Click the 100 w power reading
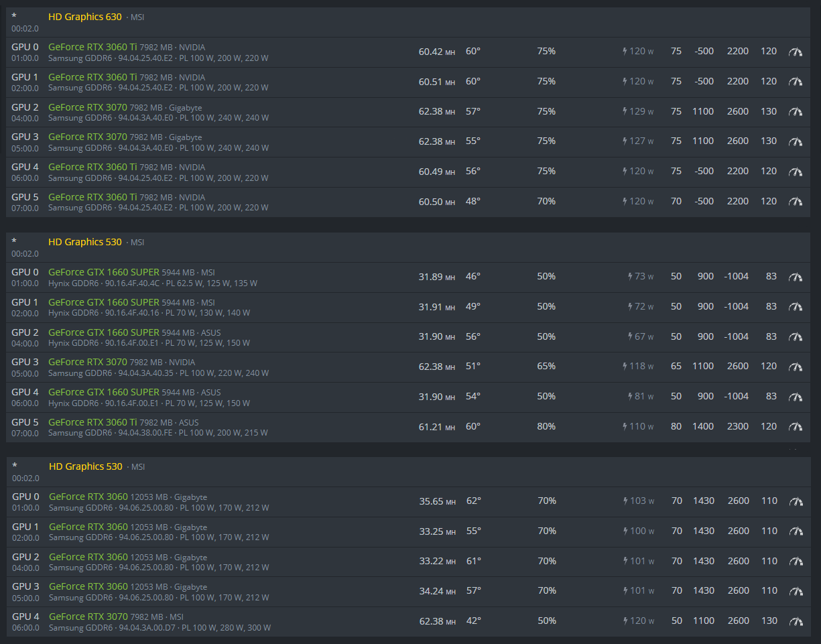 click(x=642, y=531)
